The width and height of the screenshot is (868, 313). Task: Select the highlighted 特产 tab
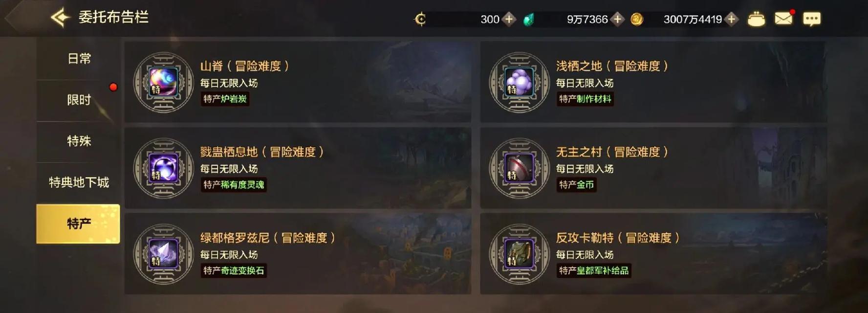tap(78, 224)
